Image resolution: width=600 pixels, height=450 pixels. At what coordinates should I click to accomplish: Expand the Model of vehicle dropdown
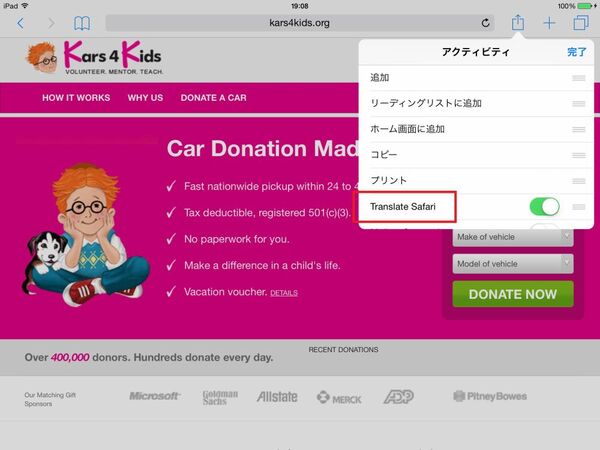(513, 264)
